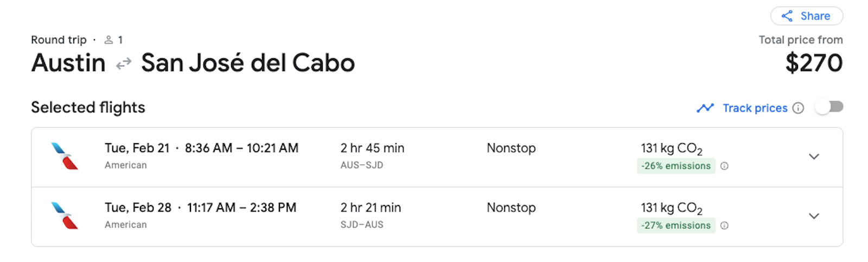Click the American logo on the Feb 28 flight
The width and height of the screenshot is (868, 262).
click(x=65, y=215)
